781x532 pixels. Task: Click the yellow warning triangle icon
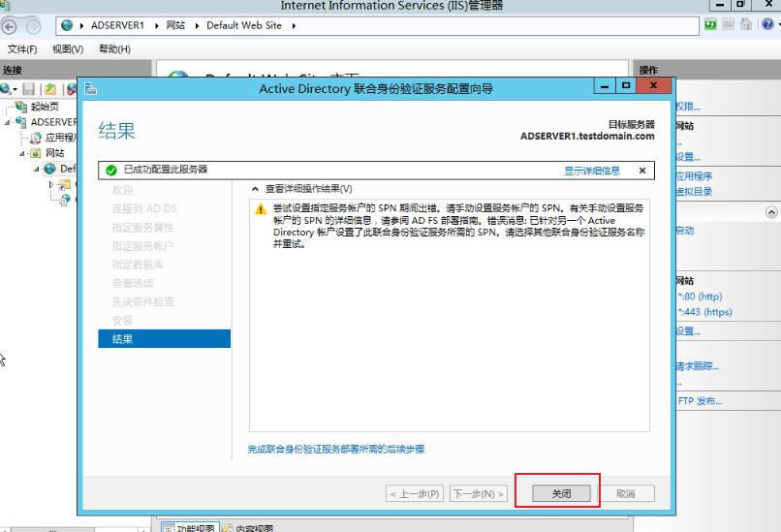point(261,209)
